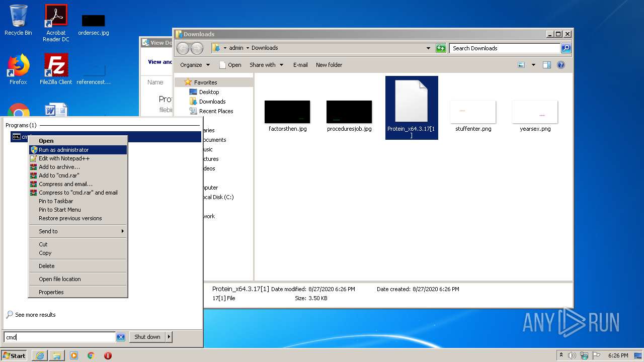Image resolution: width=644 pixels, height=362 pixels.
Task: Open the volume tray icon
Action: point(572,355)
